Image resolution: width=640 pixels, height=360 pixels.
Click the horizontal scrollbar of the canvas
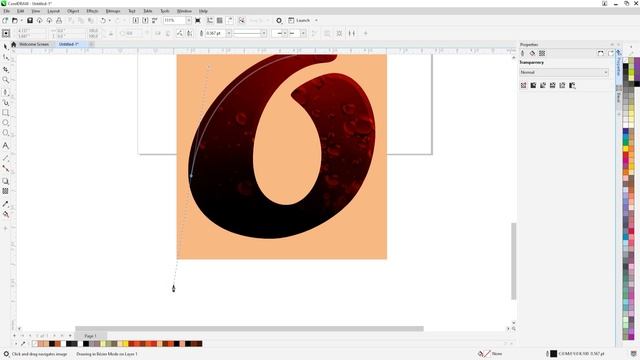(x=249, y=329)
